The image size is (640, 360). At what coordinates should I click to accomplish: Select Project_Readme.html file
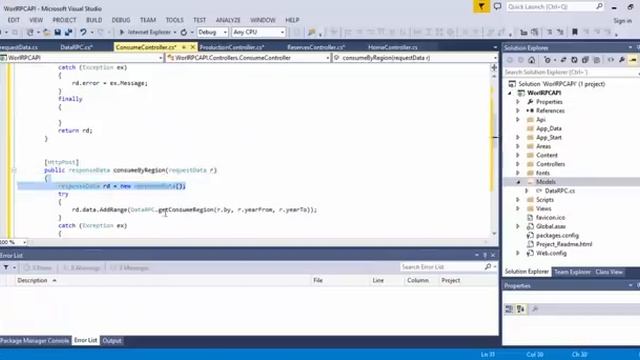click(564, 244)
